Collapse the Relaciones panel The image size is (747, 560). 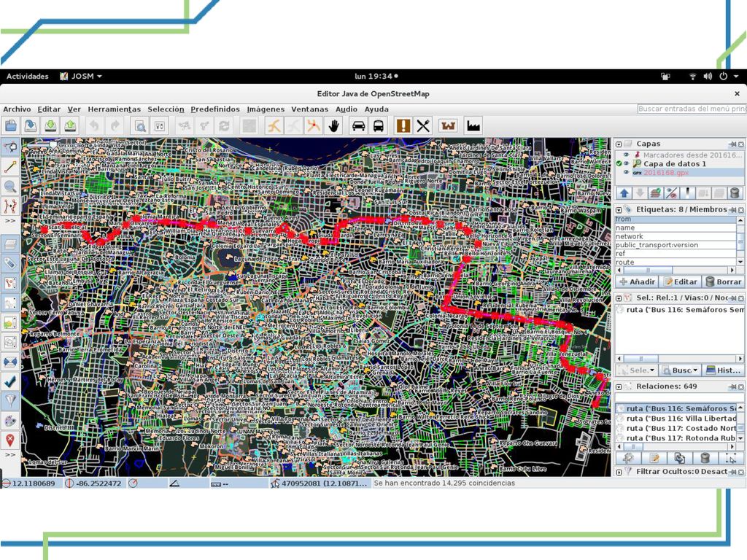click(x=619, y=386)
